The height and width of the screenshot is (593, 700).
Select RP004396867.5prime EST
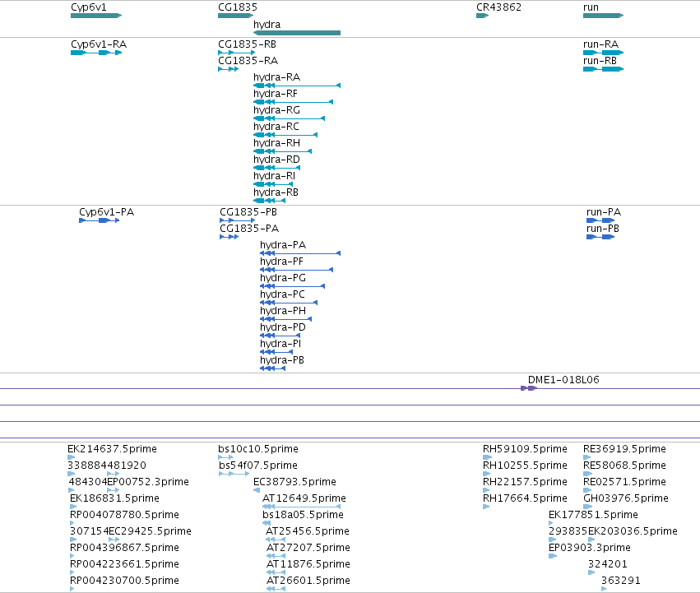point(72,556)
